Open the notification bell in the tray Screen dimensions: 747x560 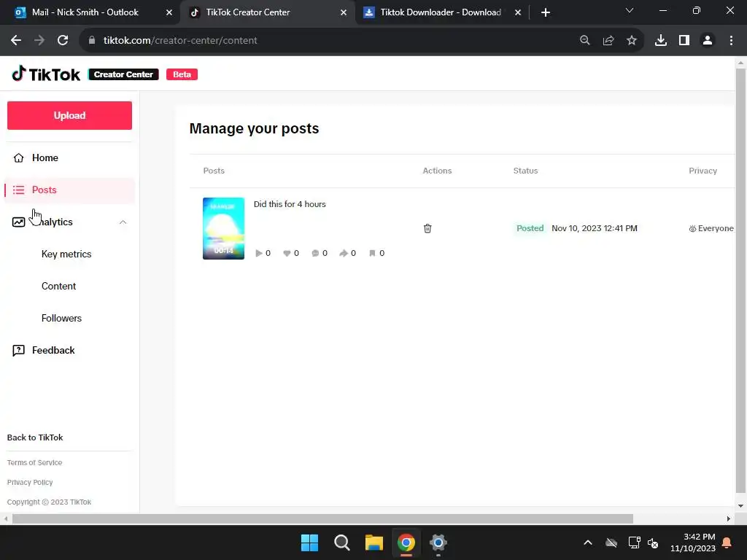tap(727, 542)
